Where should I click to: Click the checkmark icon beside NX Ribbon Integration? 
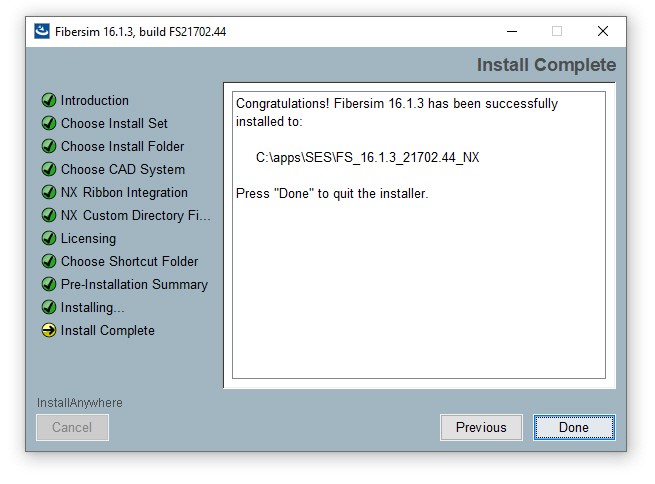pyautogui.click(x=49, y=192)
